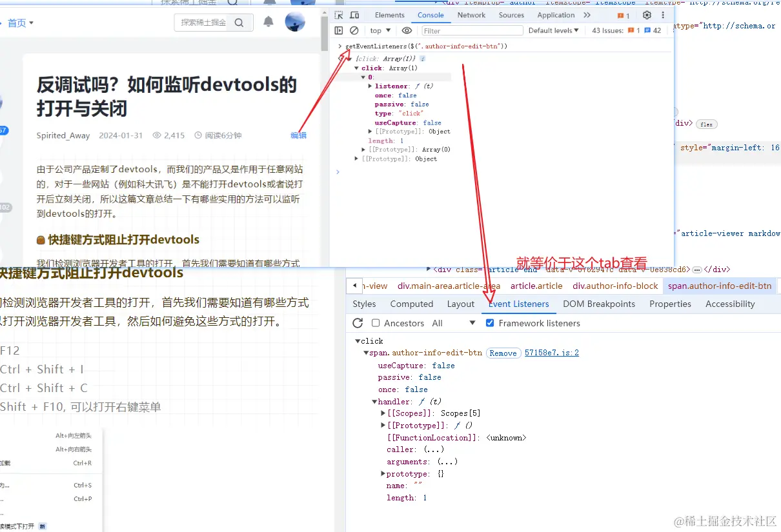Click the Remove listener button
Viewport: 781px width, 532px height.
503,353
